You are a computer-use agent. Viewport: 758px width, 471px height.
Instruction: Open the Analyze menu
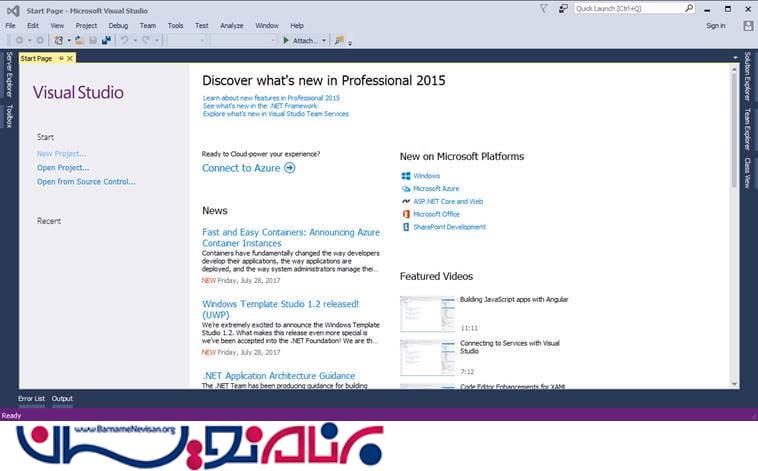[x=232, y=26]
